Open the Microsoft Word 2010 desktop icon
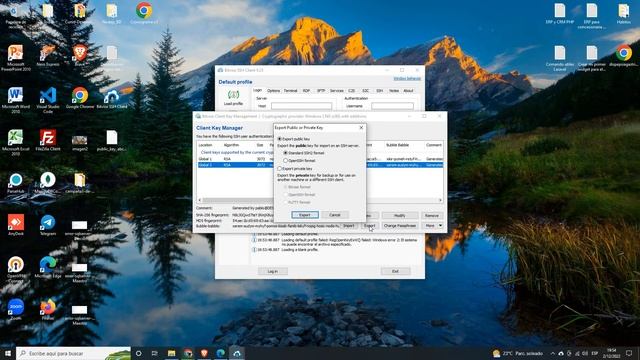This screenshot has height=360, width=640. 16,100
